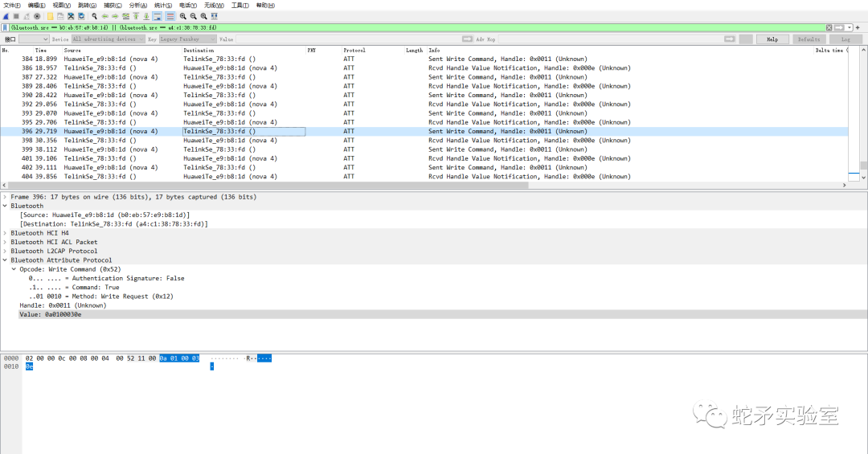Open the 无线(W) menu
This screenshot has width=868, height=454.
click(x=214, y=6)
